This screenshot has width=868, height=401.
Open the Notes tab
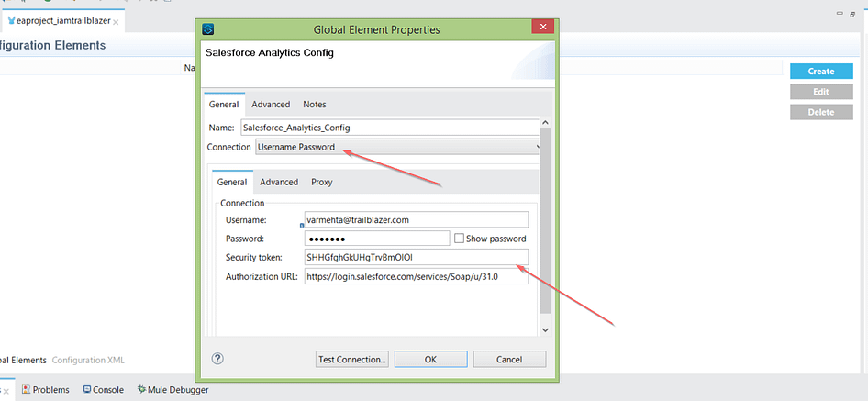[x=315, y=104]
